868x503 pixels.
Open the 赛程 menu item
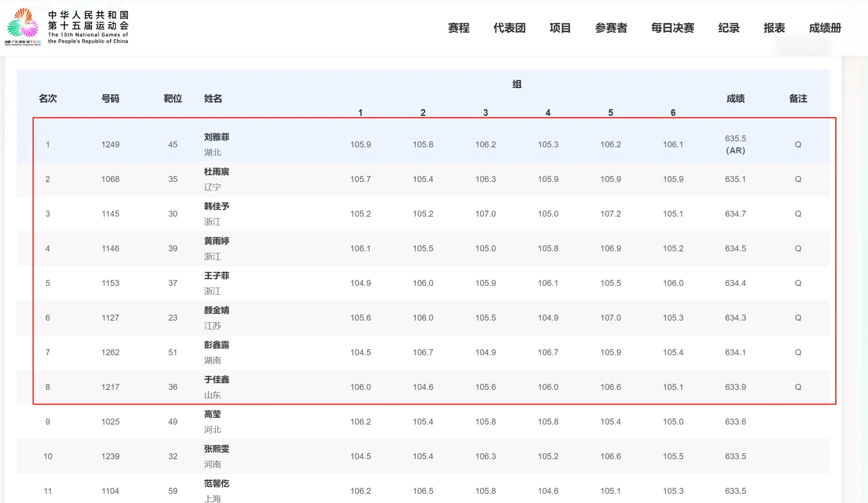coord(459,28)
